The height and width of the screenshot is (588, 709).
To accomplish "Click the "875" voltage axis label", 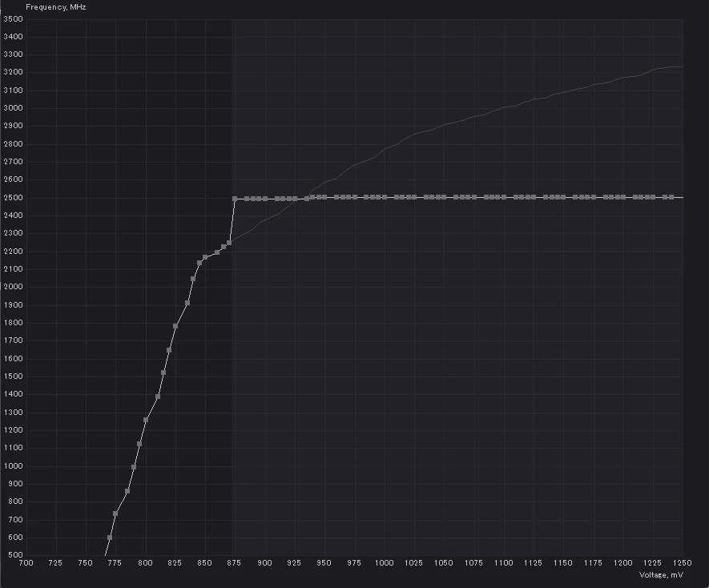I will point(234,562).
